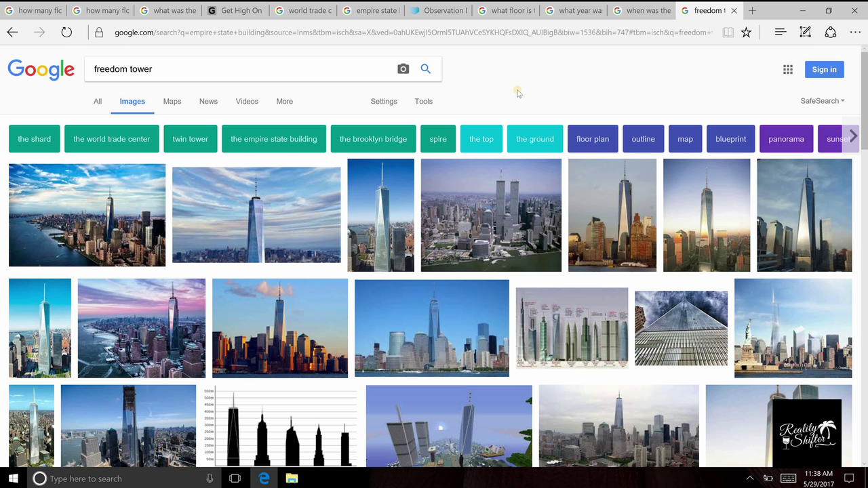Open the More search categories menu
The width and height of the screenshot is (868, 488).
[x=284, y=102]
